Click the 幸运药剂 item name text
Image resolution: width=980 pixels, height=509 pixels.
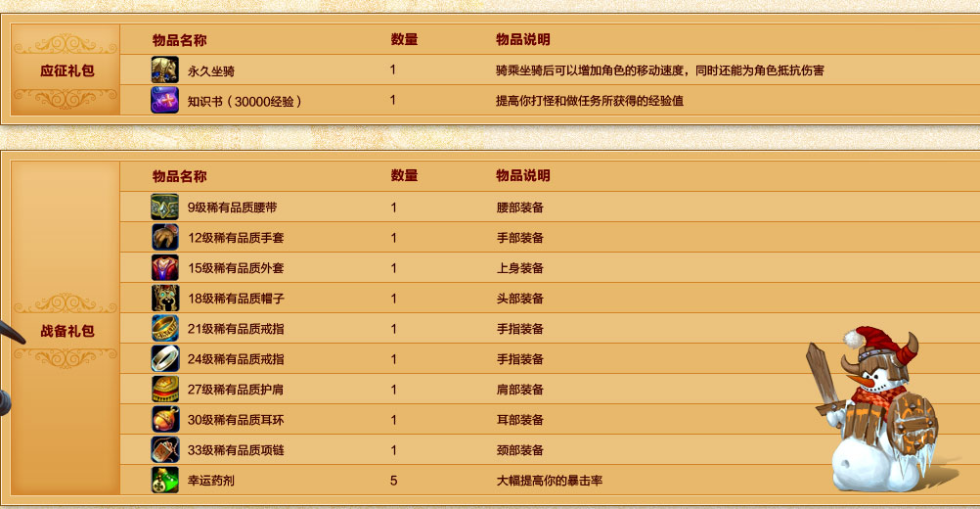click(211, 481)
